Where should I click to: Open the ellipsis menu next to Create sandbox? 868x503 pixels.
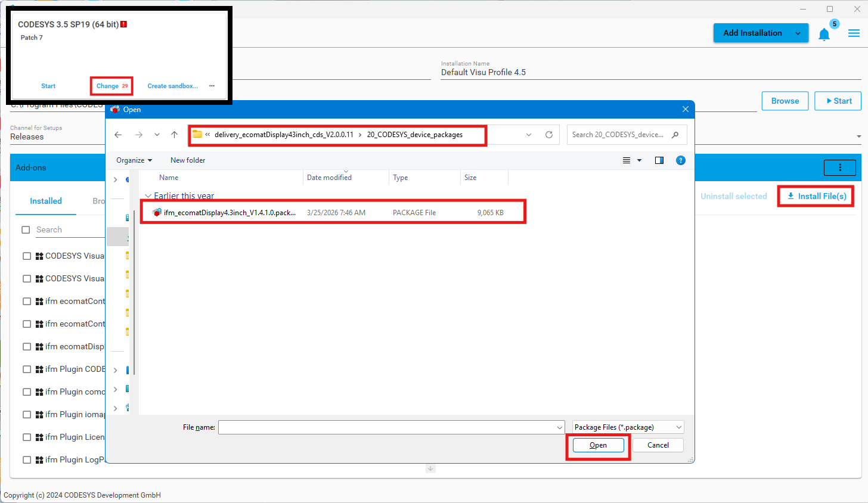point(212,86)
